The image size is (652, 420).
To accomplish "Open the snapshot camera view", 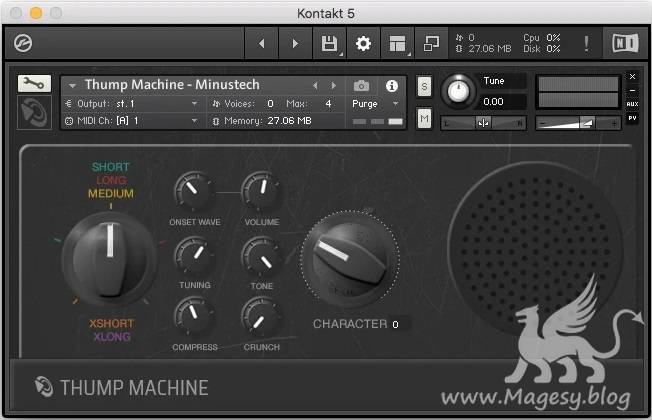I will 361,86.
